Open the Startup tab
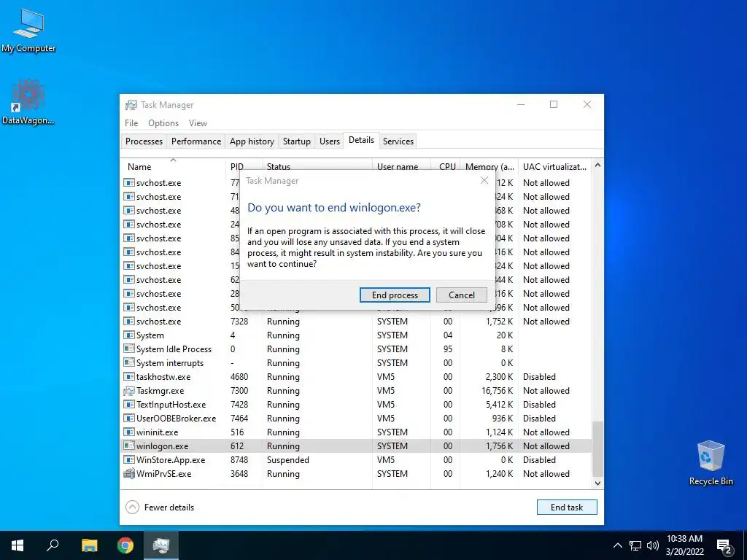This screenshot has width=747, height=560. (296, 141)
